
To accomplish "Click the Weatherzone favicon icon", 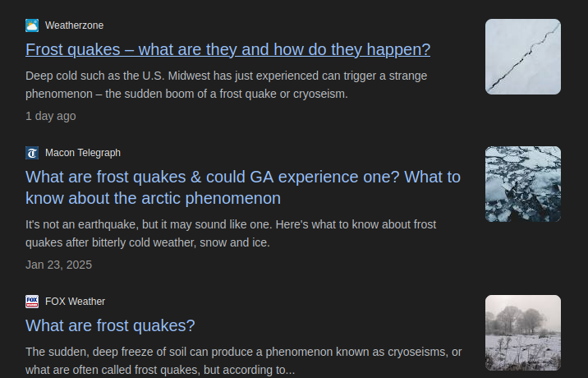I will (32, 25).
